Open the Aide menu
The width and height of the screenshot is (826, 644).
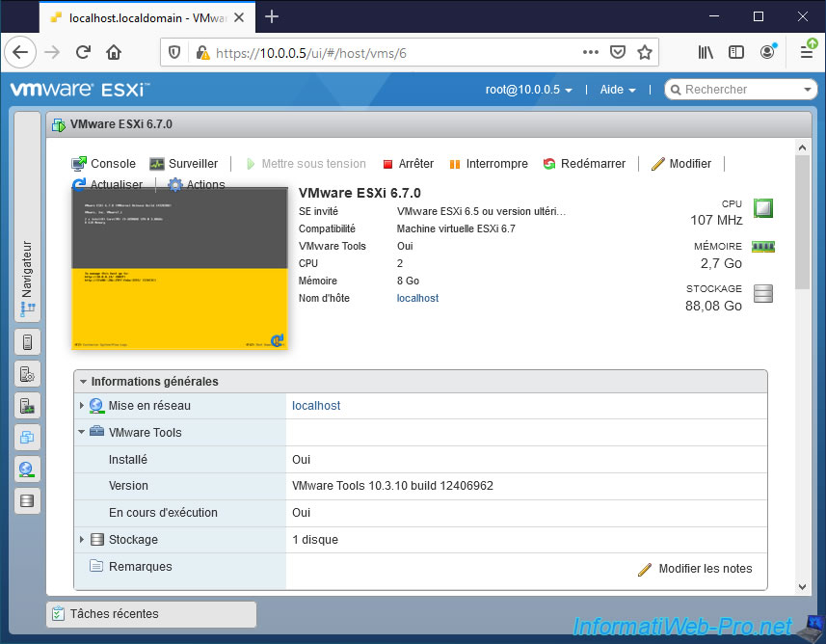(617, 90)
